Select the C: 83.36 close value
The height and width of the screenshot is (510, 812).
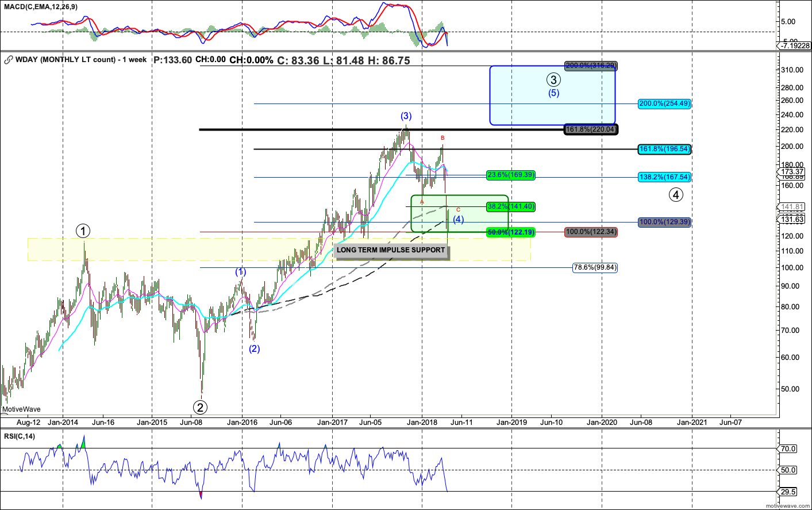tap(298, 60)
